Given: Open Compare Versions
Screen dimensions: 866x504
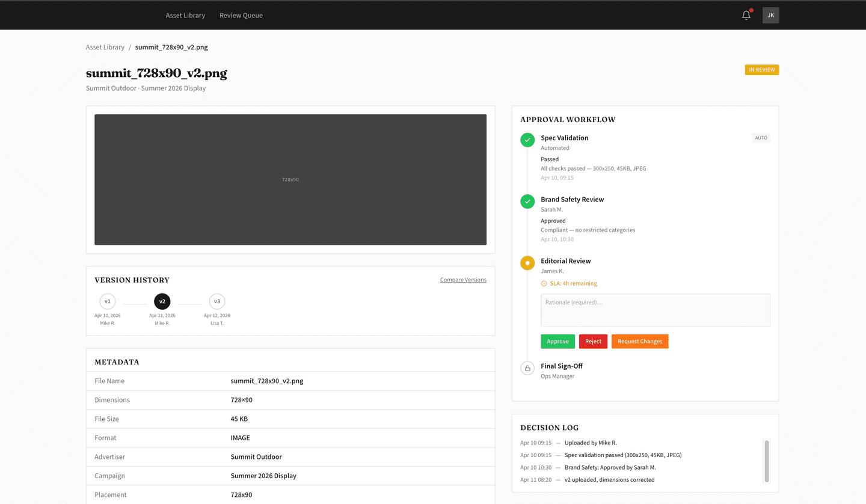Looking at the screenshot, I should (x=463, y=279).
